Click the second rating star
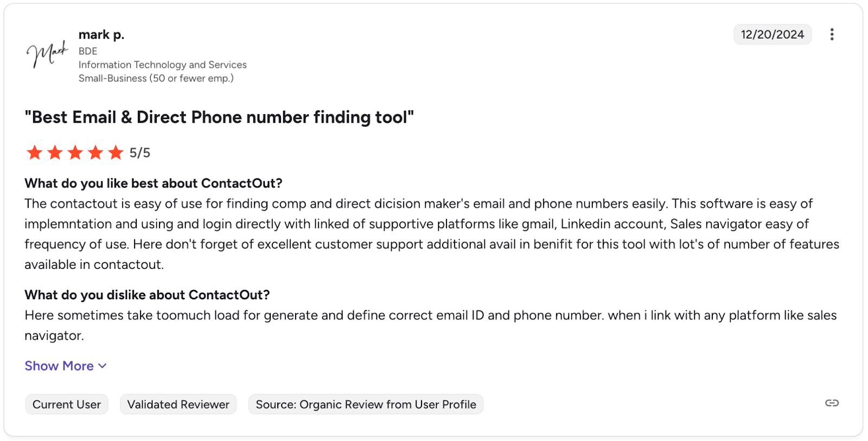Viewport: 868px width, 441px height. pos(55,153)
